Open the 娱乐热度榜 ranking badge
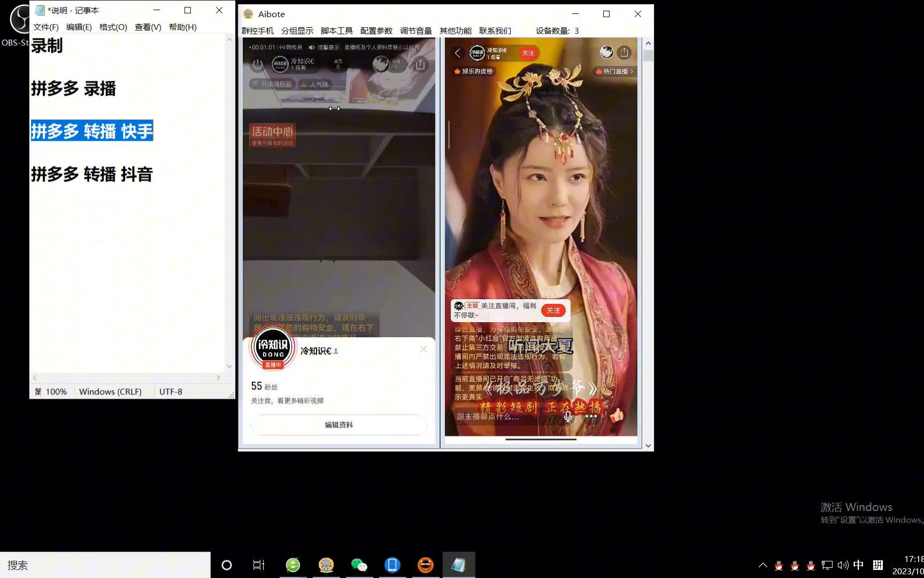The width and height of the screenshot is (924, 578). pos(475,71)
